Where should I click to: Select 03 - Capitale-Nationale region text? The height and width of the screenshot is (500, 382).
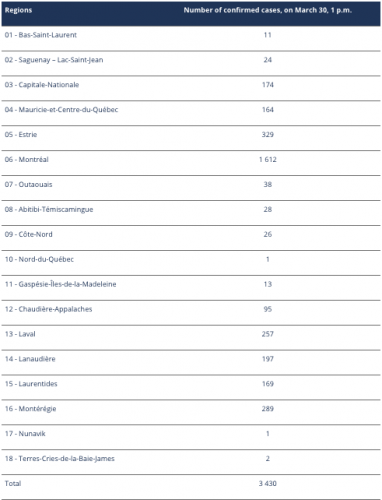click(x=42, y=85)
